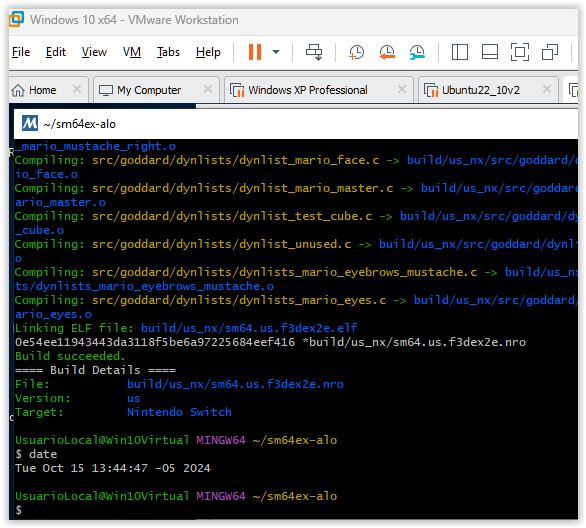The height and width of the screenshot is (528, 586).
Task: Open the View menu
Action: [x=94, y=52]
